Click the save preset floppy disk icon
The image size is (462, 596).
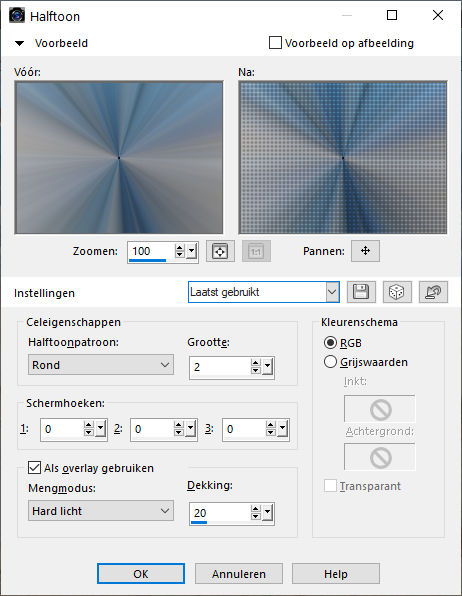point(361,292)
